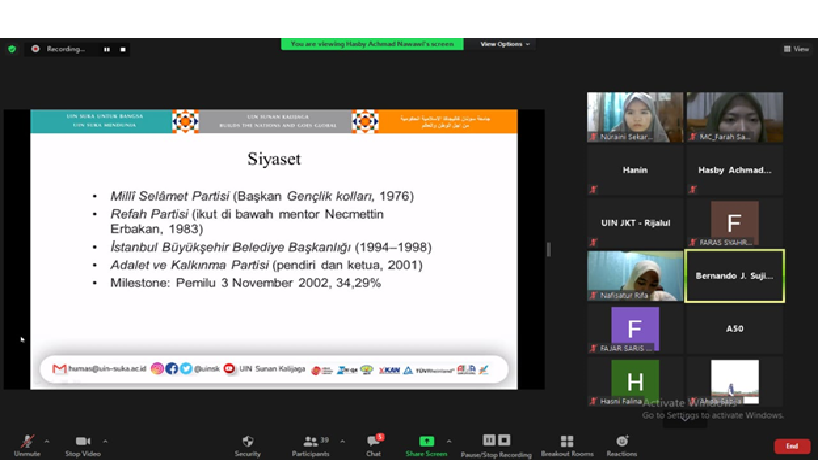Select Nuraini Sekar video thumbnail
The width and height of the screenshot is (819, 460).
pos(635,117)
